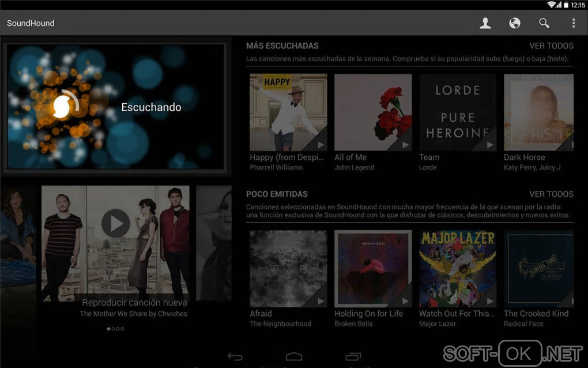The height and width of the screenshot is (368, 588).
Task: Tap the song title All of Me
Action: click(350, 157)
